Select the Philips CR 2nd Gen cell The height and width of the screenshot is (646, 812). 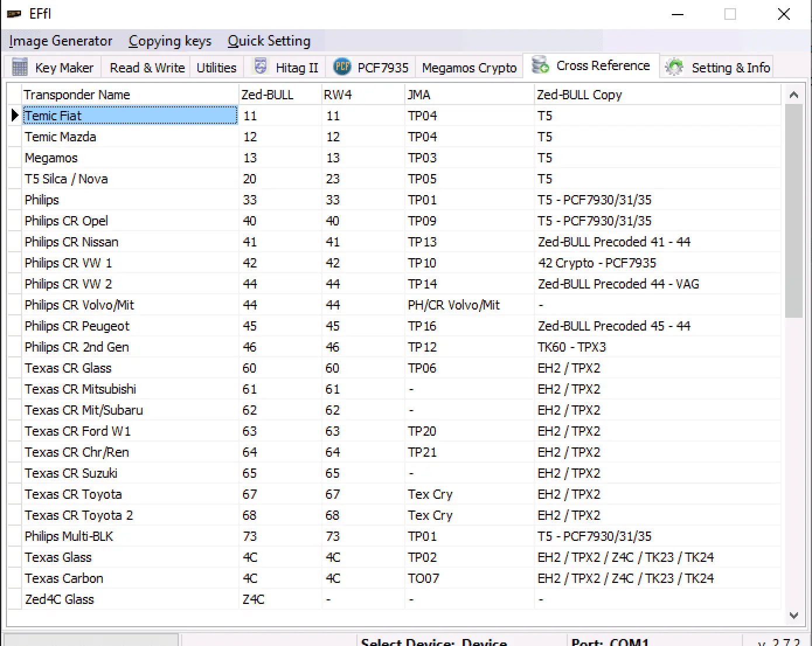[130, 347]
